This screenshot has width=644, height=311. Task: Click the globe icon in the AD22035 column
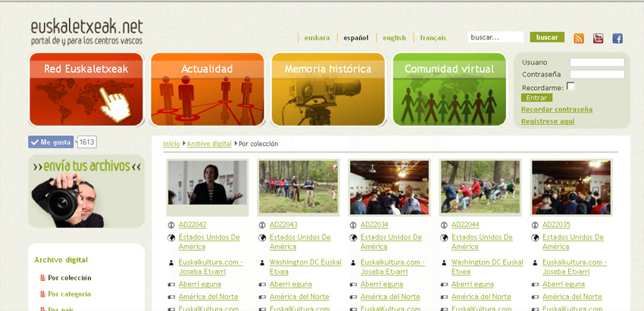[535, 238]
